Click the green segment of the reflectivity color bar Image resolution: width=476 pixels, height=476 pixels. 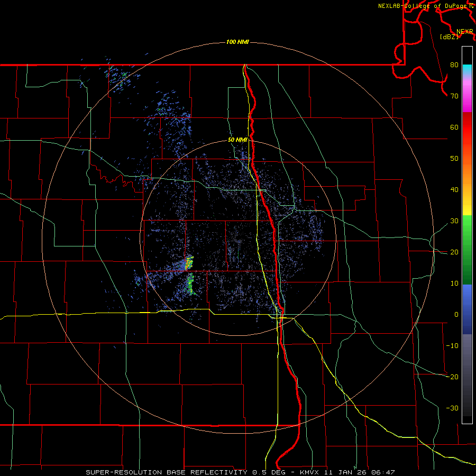[467, 250]
